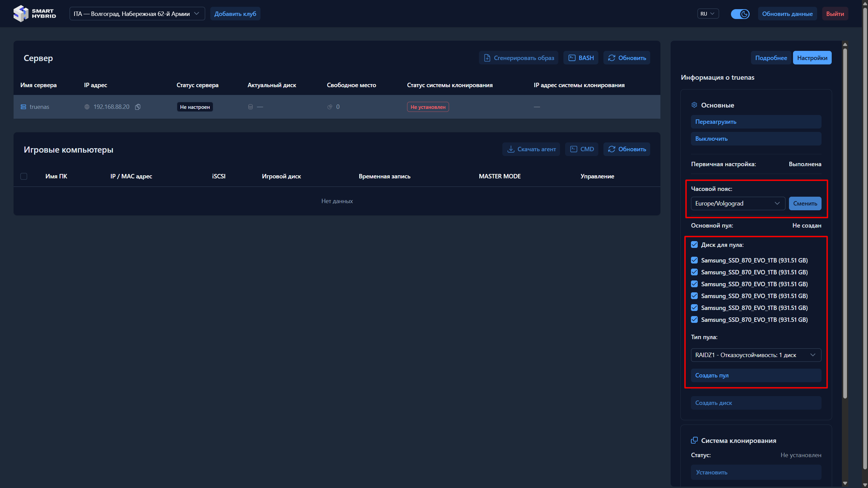Click the 'Выйти' logout button

pyautogui.click(x=835, y=14)
